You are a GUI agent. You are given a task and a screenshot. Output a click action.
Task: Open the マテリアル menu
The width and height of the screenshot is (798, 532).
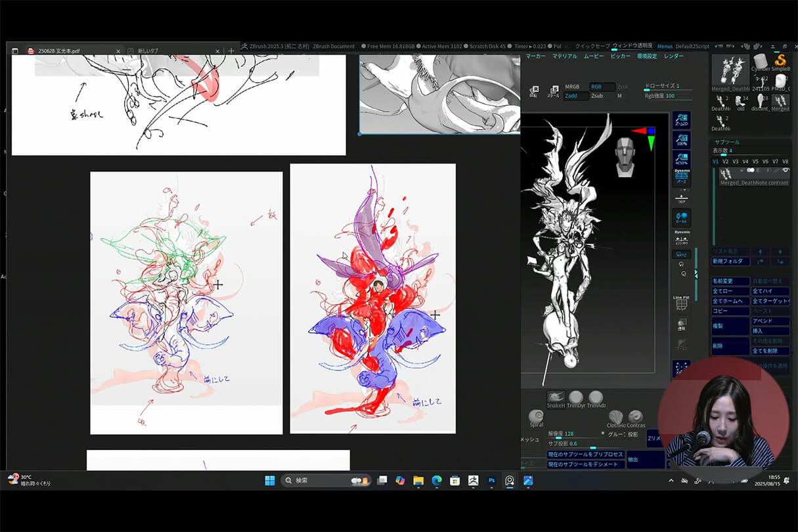coord(564,56)
